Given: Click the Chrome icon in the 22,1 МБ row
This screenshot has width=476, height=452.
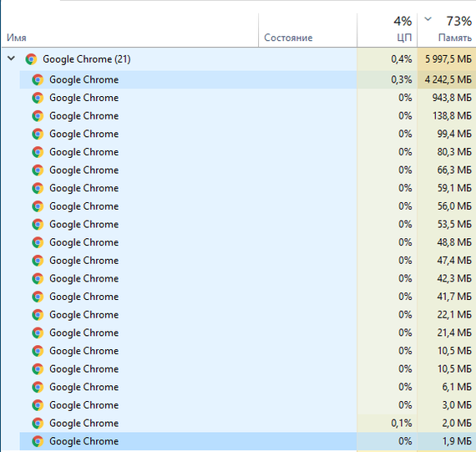Looking at the screenshot, I should point(38,315).
